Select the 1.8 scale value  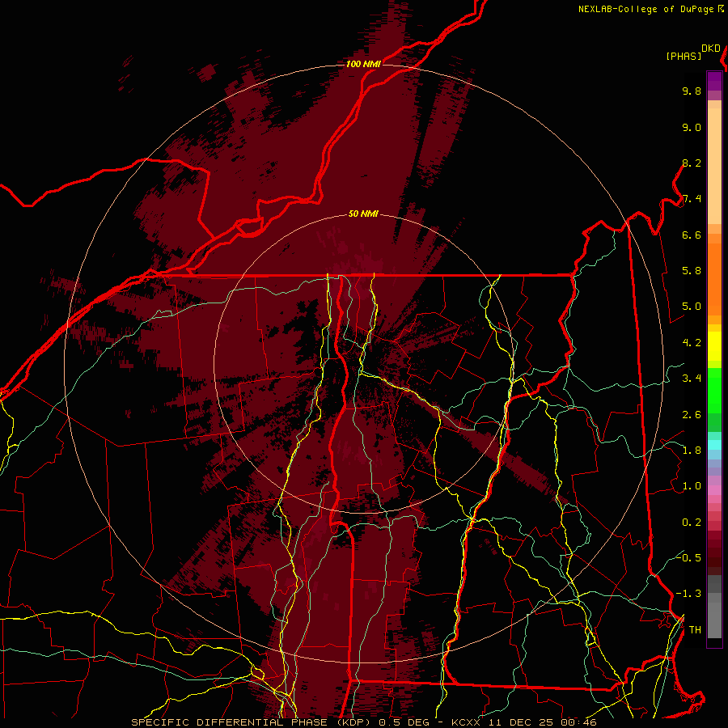click(692, 451)
